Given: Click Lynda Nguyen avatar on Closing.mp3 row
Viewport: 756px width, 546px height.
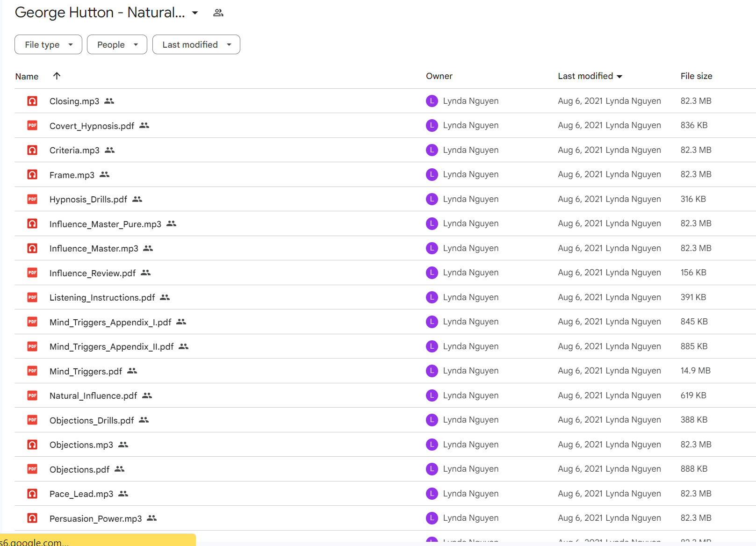Looking at the screenshot, I should (432, 101).
